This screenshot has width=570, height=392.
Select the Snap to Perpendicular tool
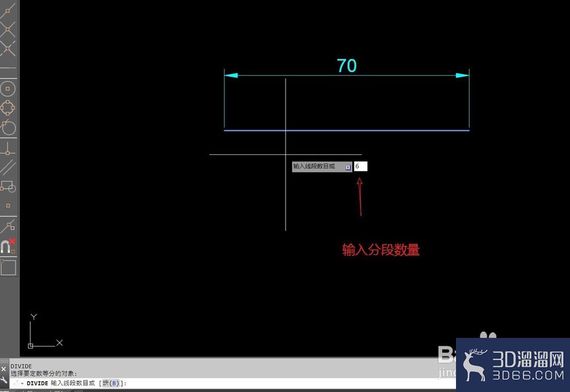tap(7, 149)
